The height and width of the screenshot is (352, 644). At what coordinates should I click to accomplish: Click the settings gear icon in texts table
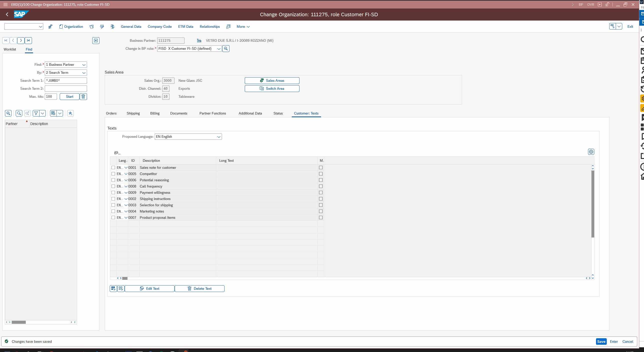(591, 152)
